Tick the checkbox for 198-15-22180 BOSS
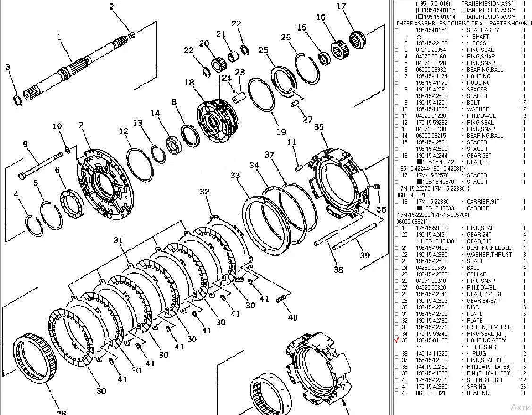 (397, 43)
